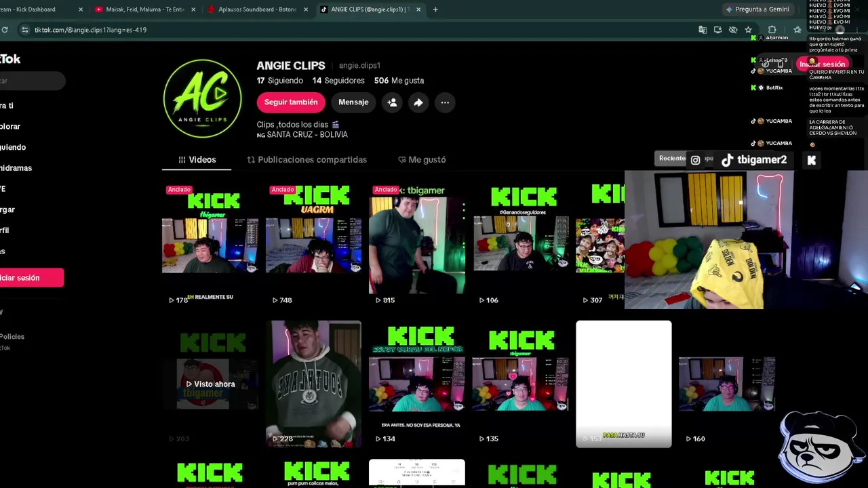868x488 pixels.
Task: Open the Perfil sidebar item
Action: click(x=3, y=230)
